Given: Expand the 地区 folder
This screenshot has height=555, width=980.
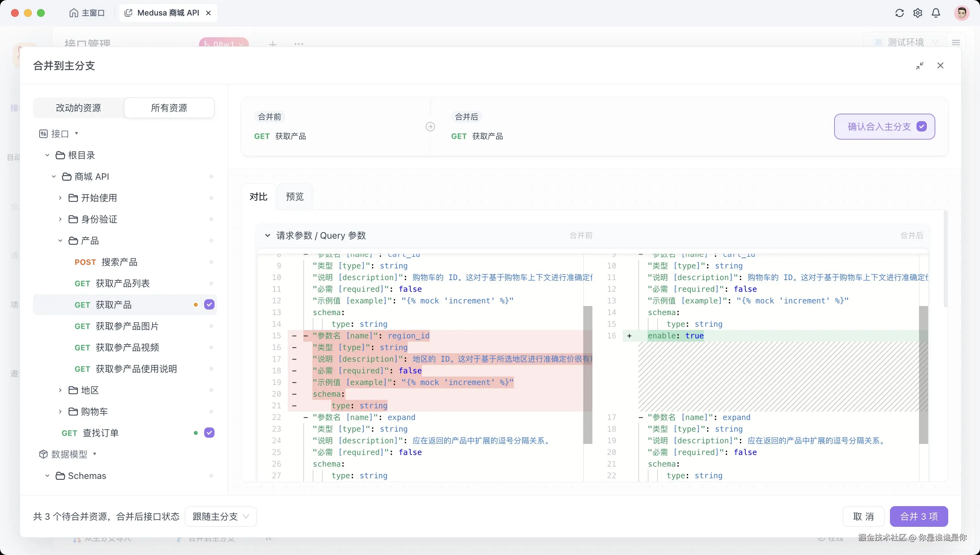Looking at the screenshot, I should (60, 390).
